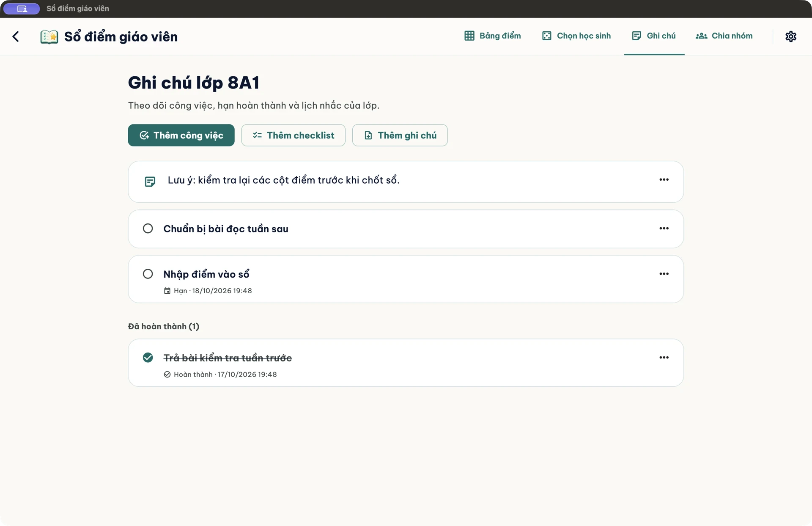Image resolution: width=812 pixels, height=526 pixels.
Task: Open more options for Chuẩn bị bài đọc tuần sau
Action: pos(664,228)
